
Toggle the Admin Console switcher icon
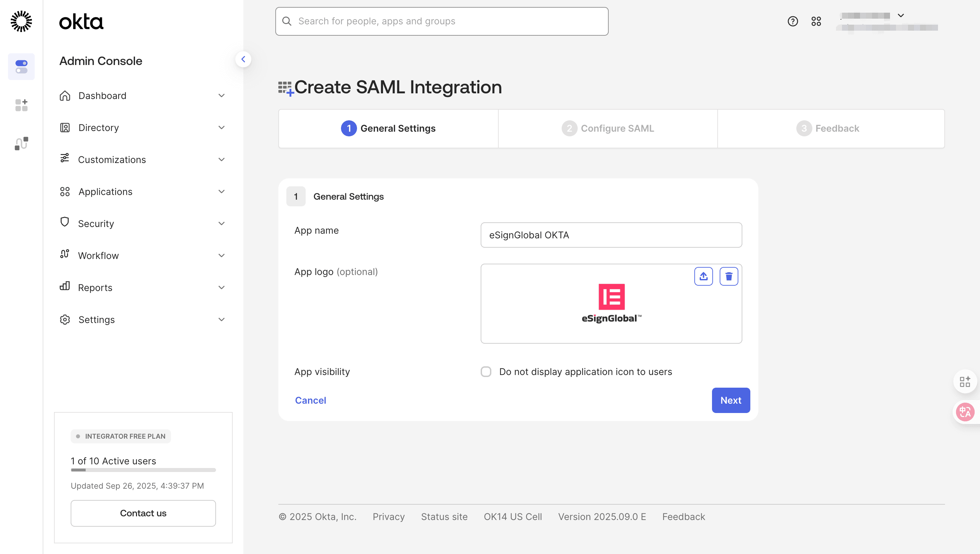tap(21, 67)
